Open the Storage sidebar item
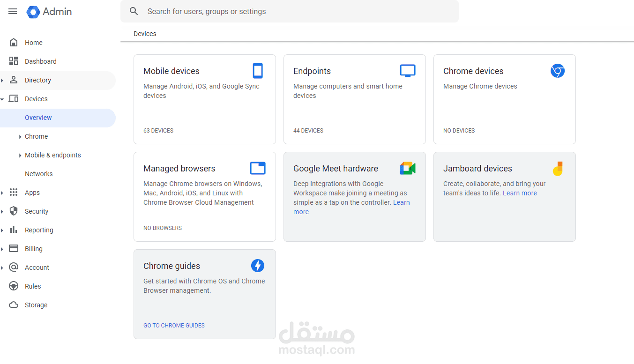Viewport: 634px width, 364px height. pos(36,305)
